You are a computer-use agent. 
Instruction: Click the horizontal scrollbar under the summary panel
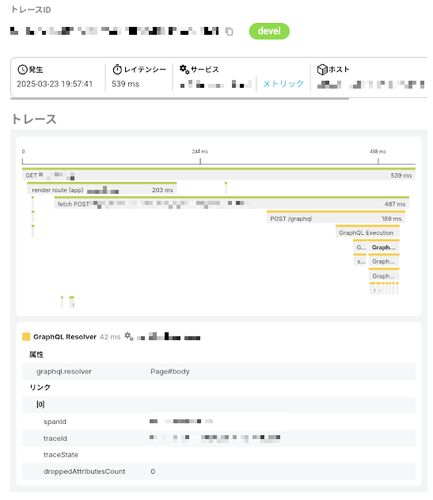(x=179, y=99)
